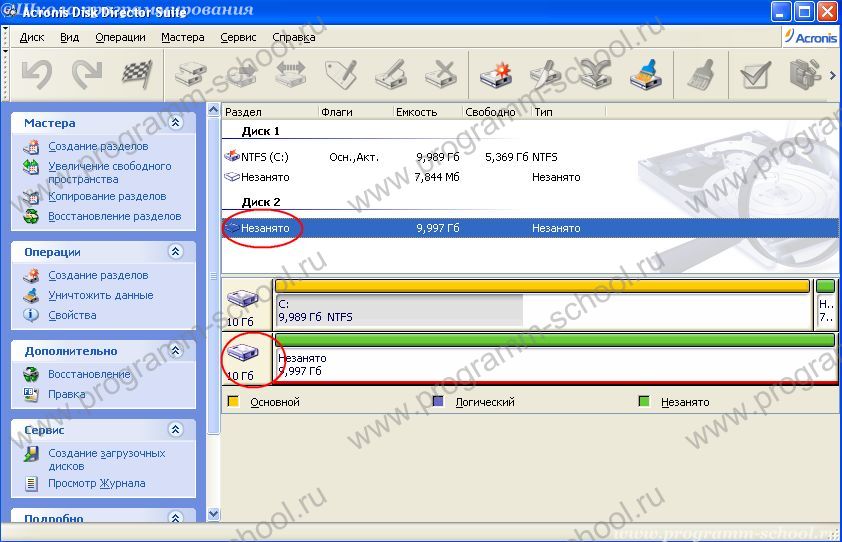Click the info icon beside Свойства
The height and width of the screenshot is (542, 842).
(31, 315)
